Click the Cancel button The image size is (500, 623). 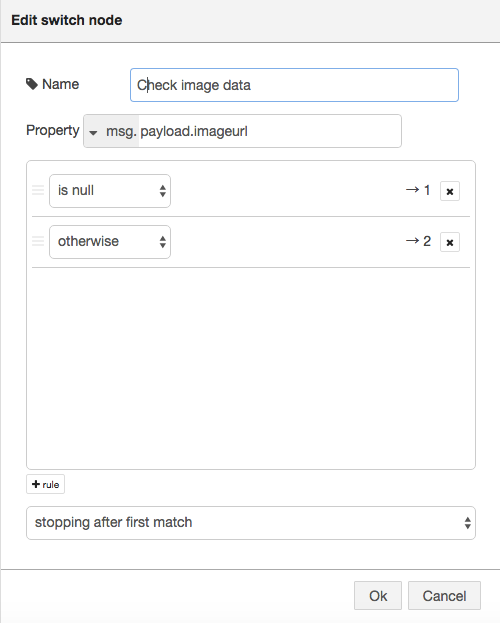(x=444, y=596)
